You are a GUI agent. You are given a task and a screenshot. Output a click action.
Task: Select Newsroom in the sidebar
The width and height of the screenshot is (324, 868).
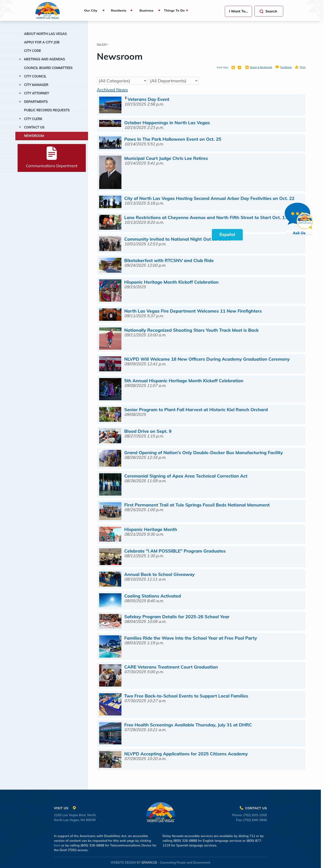tap(51, 136)
